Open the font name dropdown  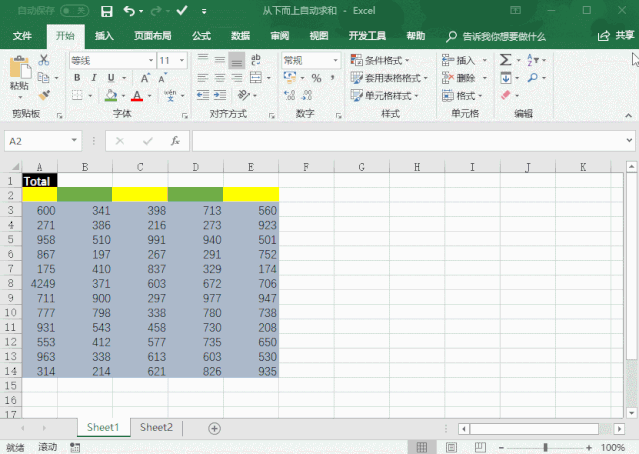149,60
